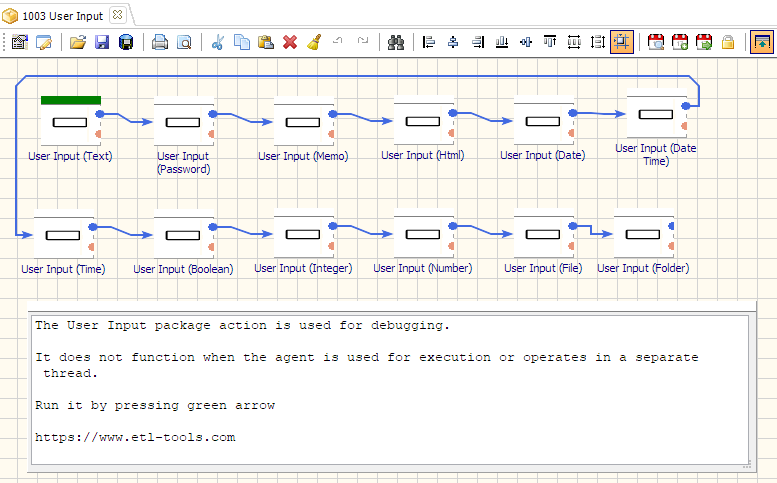Click the https://www.etl-tools.com text
This screenshot has height=483, width=777.
pyautogui.click(x=135, y=437)
